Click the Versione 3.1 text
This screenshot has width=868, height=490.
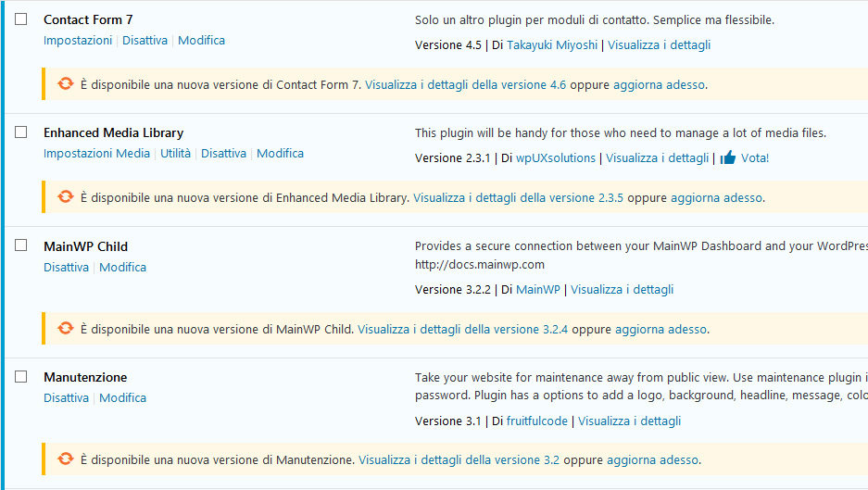[x=448, y=421]
